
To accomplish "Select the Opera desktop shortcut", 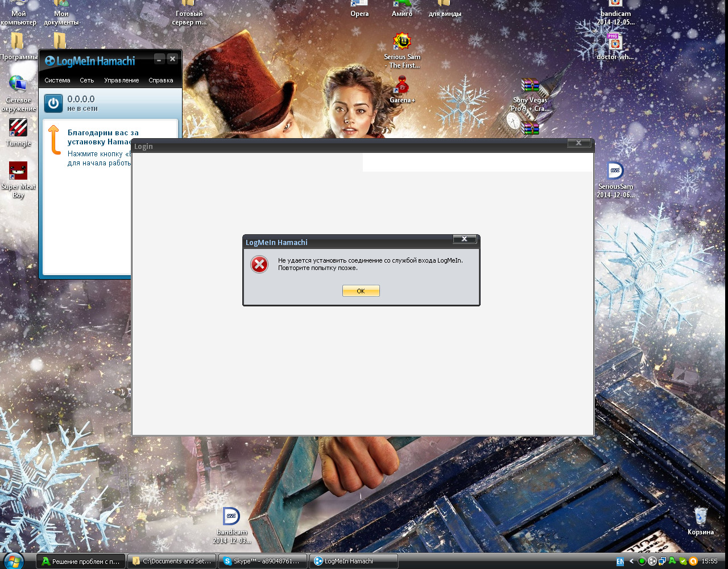I will 359,9.
